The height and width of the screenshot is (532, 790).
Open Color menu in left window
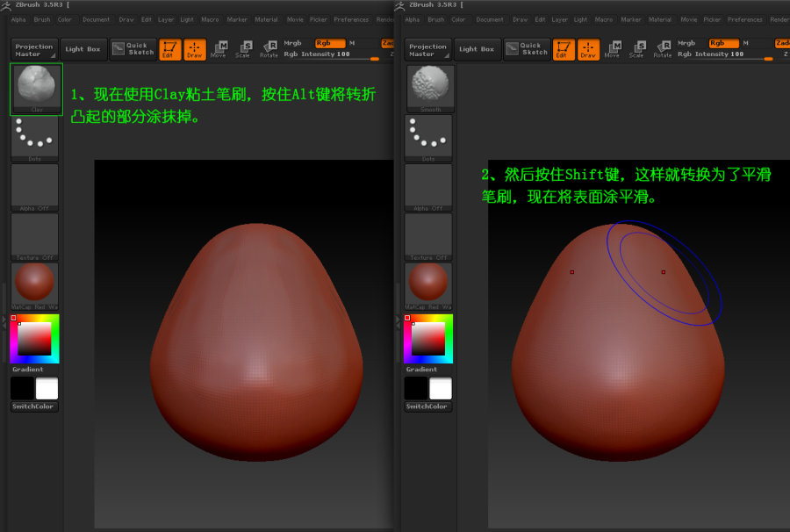click(x=64, y=19)
